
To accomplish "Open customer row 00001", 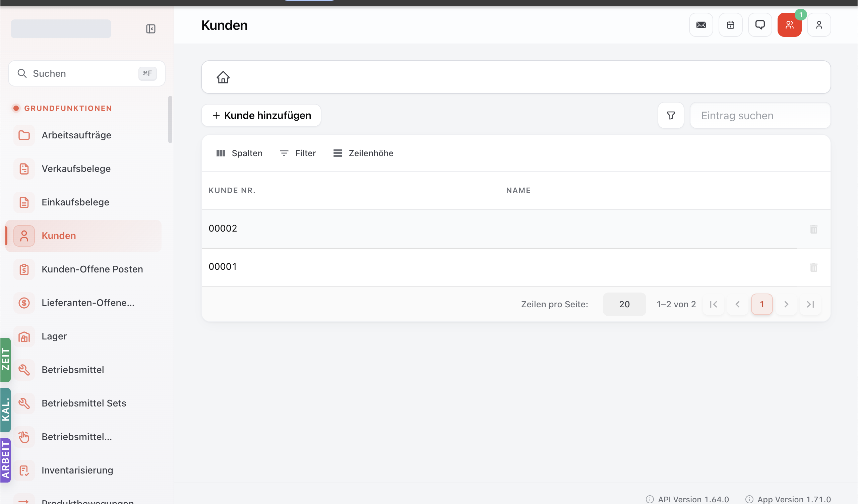I will click(x=516, y=267).
